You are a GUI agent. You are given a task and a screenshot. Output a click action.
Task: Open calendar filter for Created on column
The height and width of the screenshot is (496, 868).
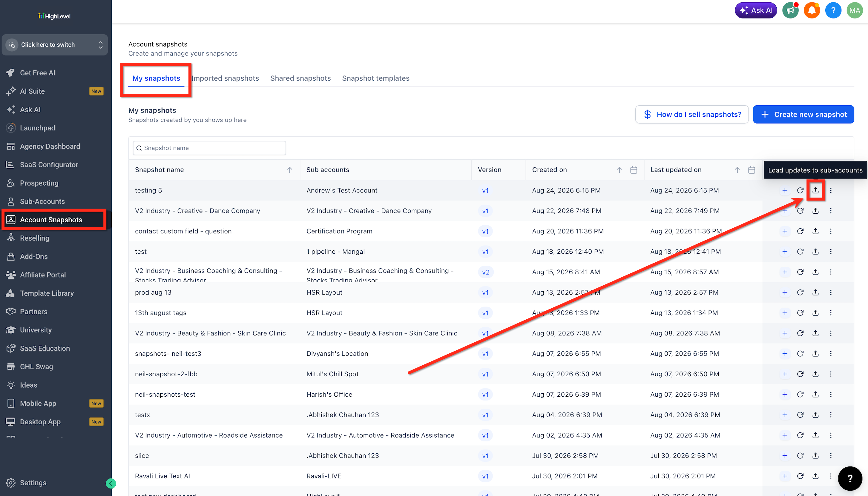(x=634, y=170)
